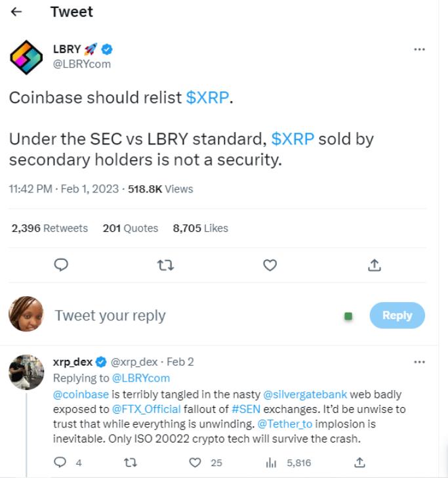Click the back arrow next to Tweet
Image resolution: width=448 pixels, height=478 pixels.
pos(18,12)
